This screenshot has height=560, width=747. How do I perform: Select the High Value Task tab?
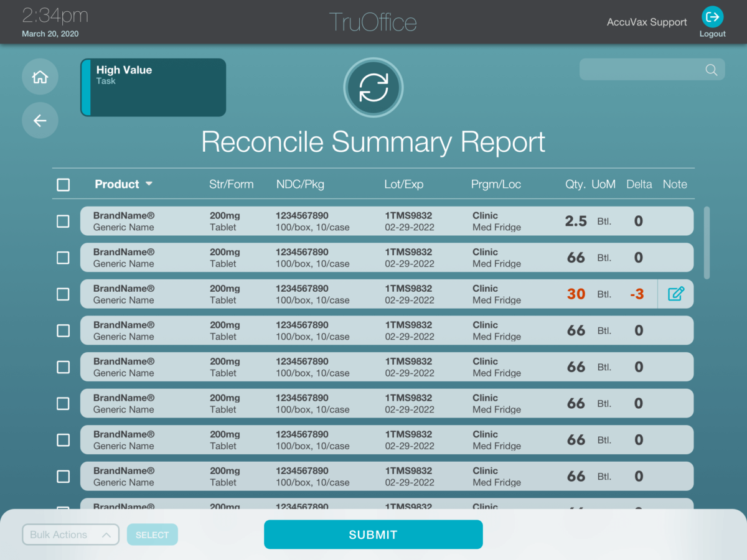[153, 87]
